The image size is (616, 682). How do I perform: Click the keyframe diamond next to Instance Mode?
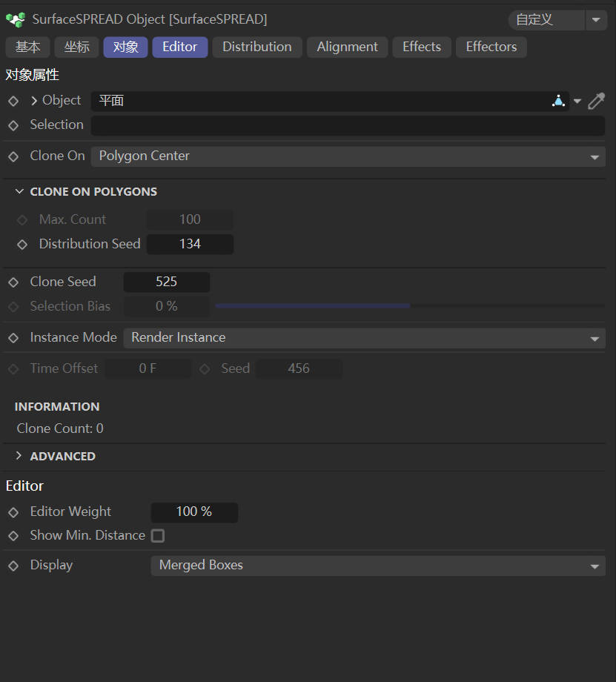coord(13,337)
